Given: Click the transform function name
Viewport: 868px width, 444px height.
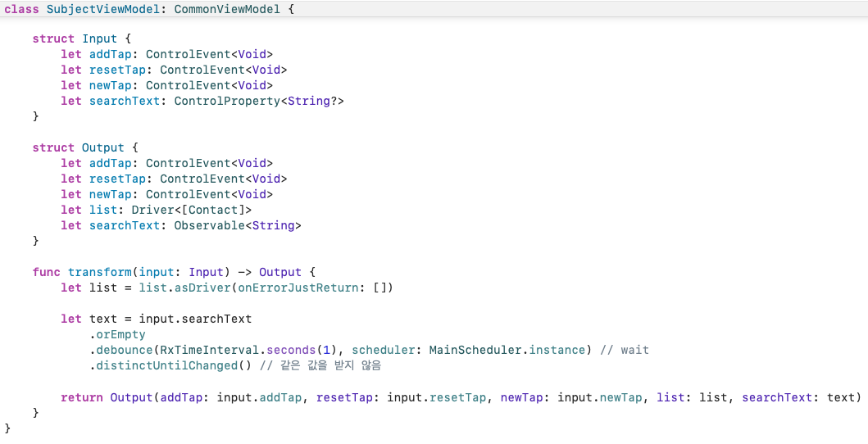Looking at the screenshot, I should (x=100, y=272).
